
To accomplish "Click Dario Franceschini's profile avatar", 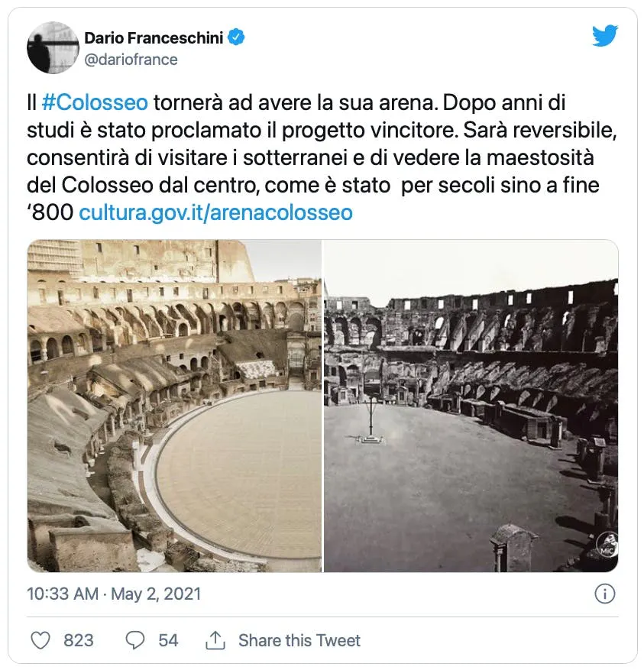I will 53,47.
